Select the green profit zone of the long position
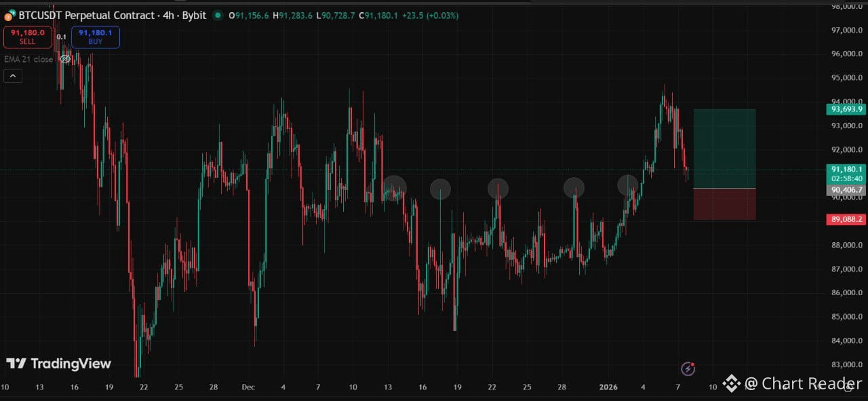This screenshot has width=868, height=401. coord(724,149)
